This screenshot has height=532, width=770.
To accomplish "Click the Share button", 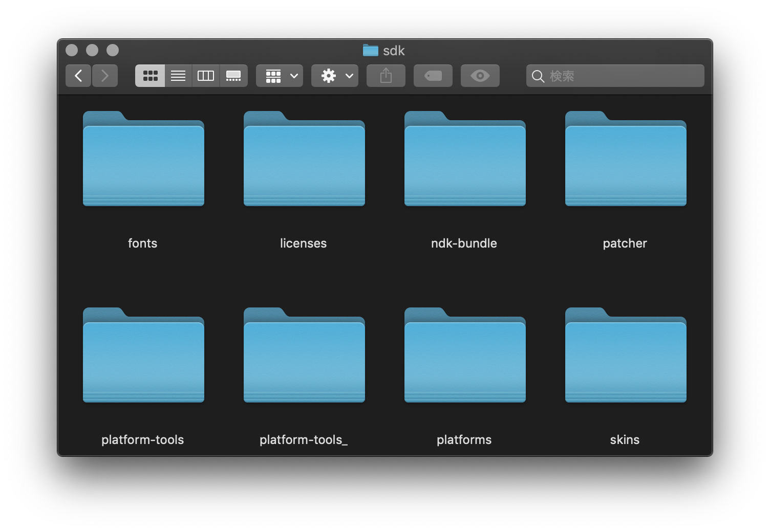I will (386, 76).
